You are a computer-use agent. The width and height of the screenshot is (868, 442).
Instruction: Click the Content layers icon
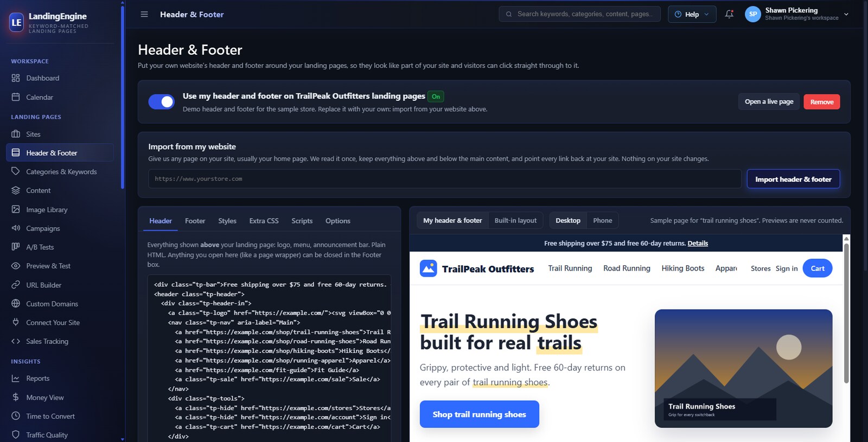[16, 190]
